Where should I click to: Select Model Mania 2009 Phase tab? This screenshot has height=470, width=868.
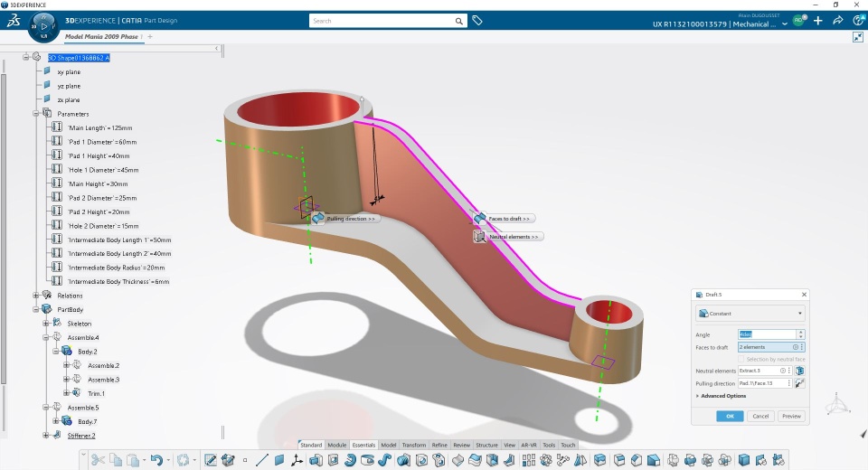[101, 36]
